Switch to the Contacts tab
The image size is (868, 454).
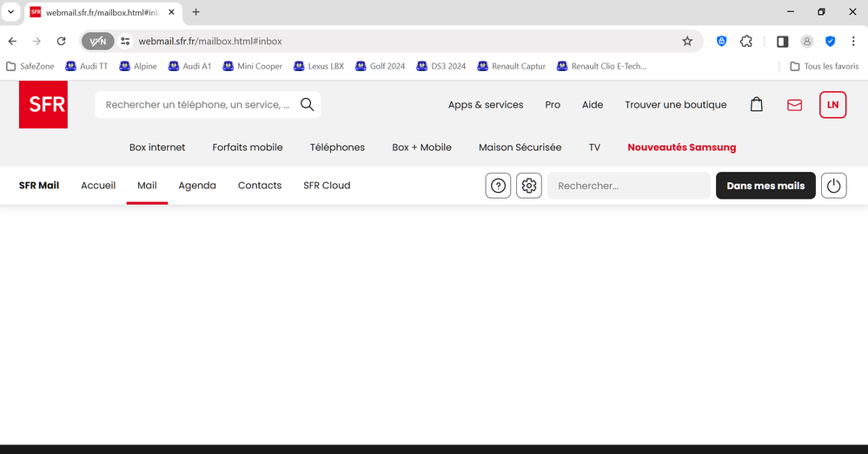click(260, 186)
